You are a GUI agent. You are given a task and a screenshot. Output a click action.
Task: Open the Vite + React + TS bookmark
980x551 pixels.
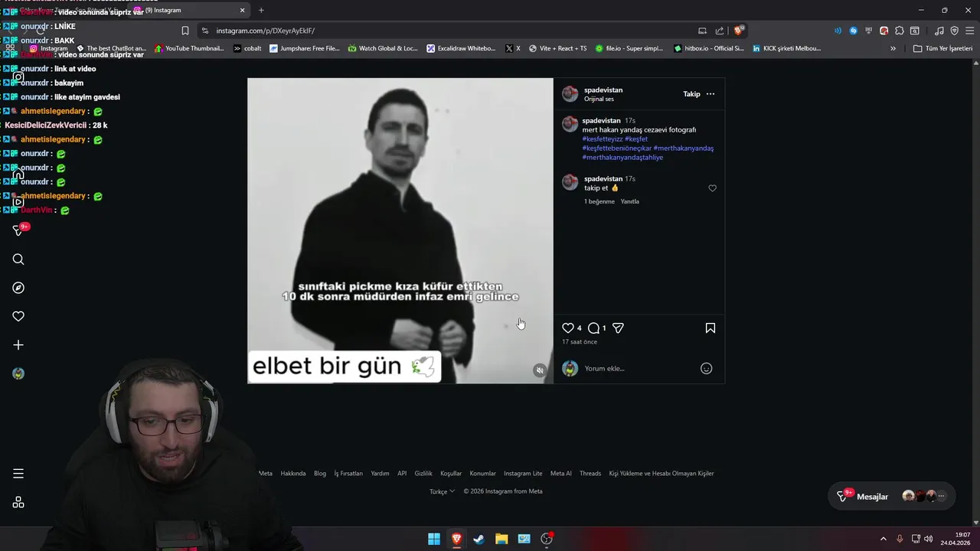[x=558, y=48]
